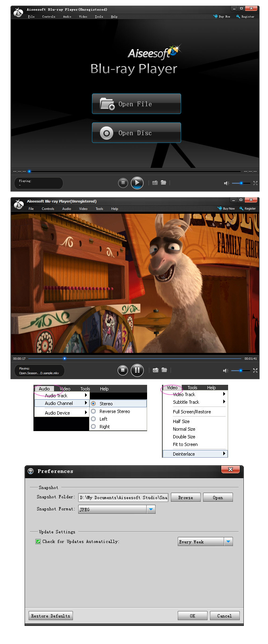Select Stereo audio channel option
268x644 pixels.
coord(118,403)
